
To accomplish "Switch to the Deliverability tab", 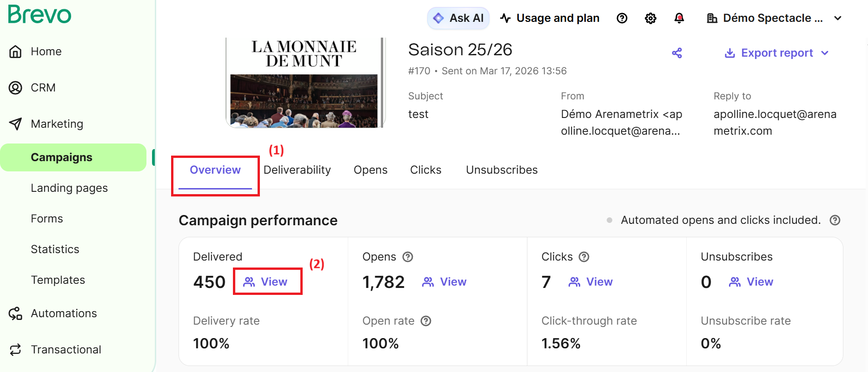I will click(297, 170).
